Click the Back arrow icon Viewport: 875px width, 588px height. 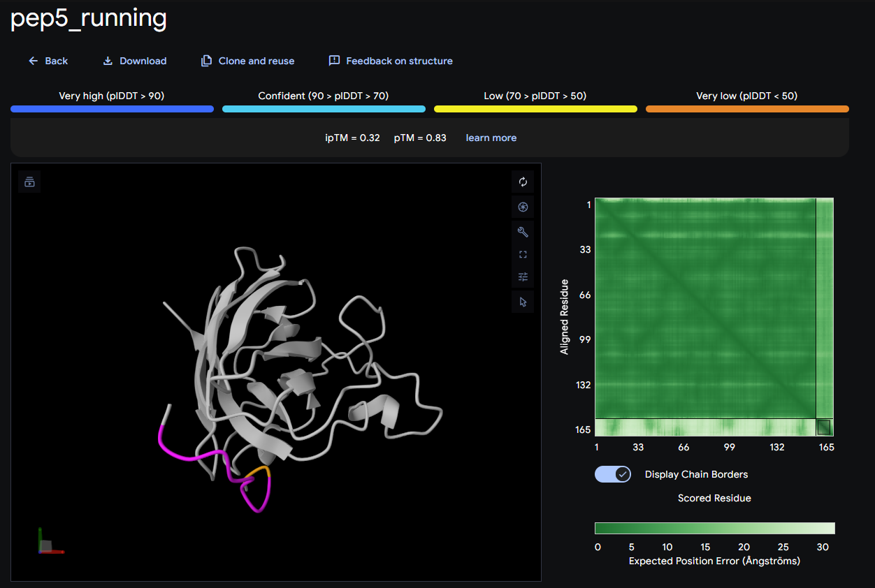click(33, 61)
